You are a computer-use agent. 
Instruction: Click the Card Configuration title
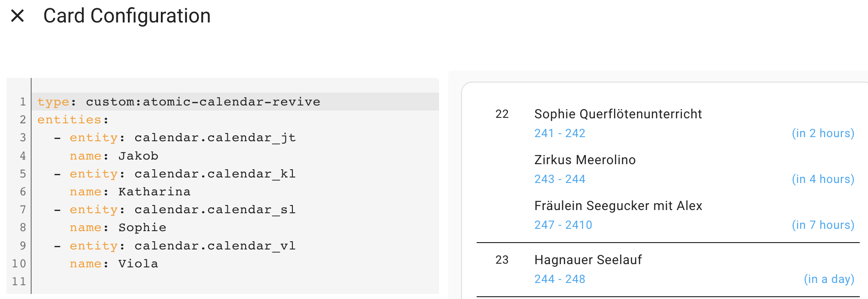(x=127, y=16)
